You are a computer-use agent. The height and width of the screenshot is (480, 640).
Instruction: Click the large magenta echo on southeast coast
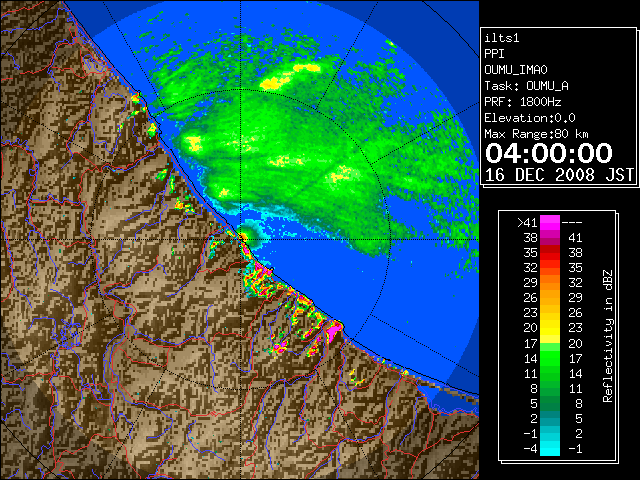334,330
